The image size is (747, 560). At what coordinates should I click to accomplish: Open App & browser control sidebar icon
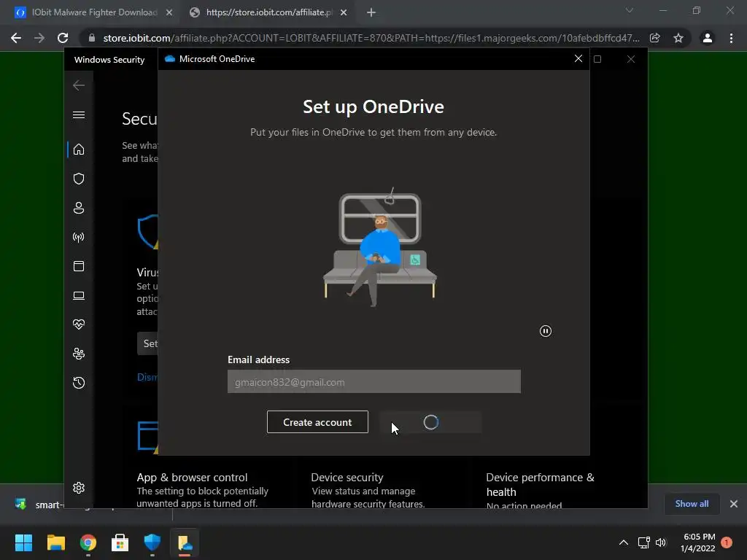click(x=79, y=266)
